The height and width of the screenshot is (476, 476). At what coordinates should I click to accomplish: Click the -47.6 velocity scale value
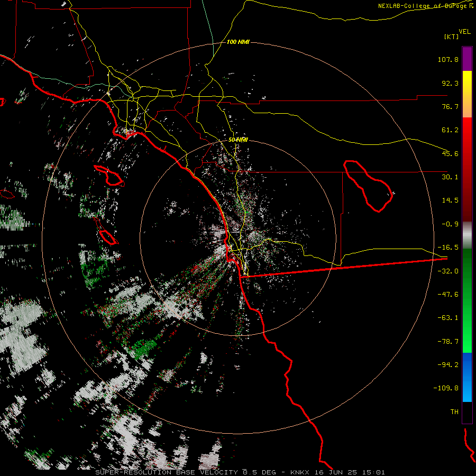click(448, 295)
